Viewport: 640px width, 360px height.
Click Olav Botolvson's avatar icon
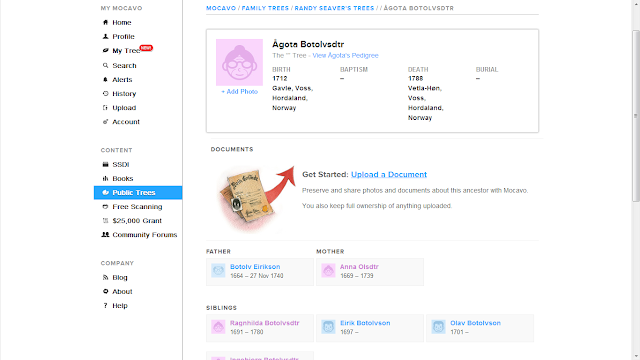pos(438,327)
